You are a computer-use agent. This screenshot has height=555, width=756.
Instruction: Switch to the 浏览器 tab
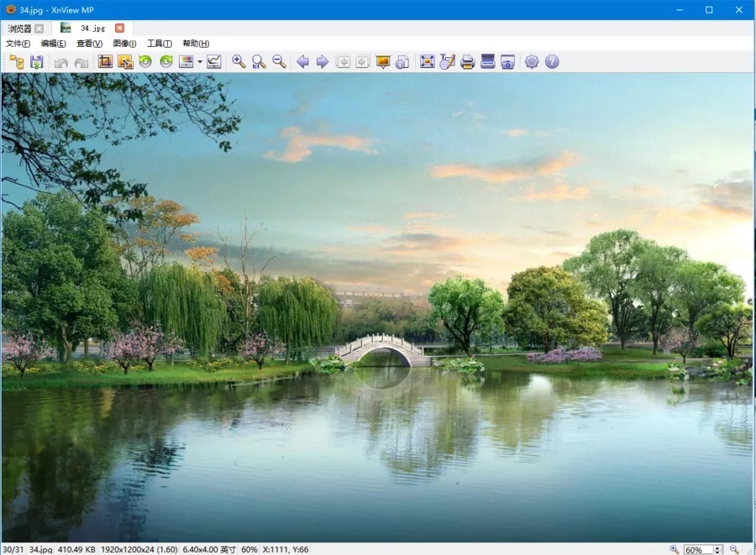pos(19,28)
